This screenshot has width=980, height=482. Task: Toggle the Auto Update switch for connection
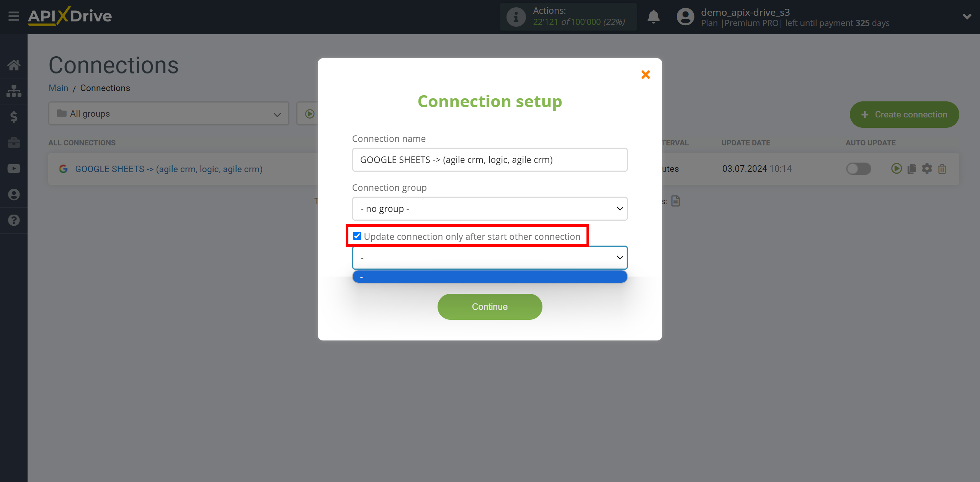click(x=858, y=169)
